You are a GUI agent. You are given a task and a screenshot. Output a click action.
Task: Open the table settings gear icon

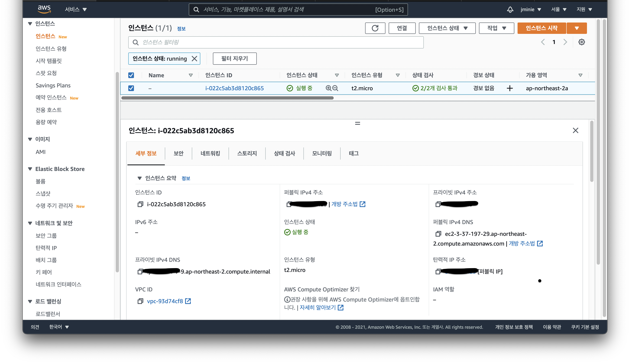(x=581, y=42)
